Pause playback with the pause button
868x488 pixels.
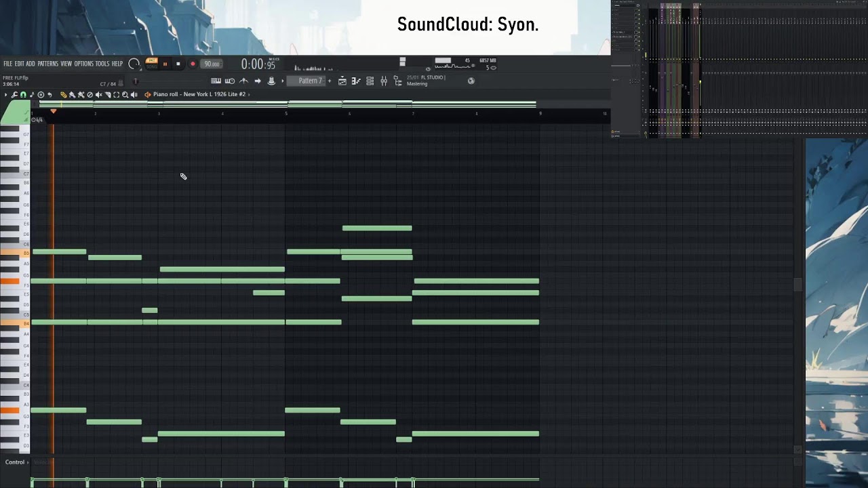point(165,64)
